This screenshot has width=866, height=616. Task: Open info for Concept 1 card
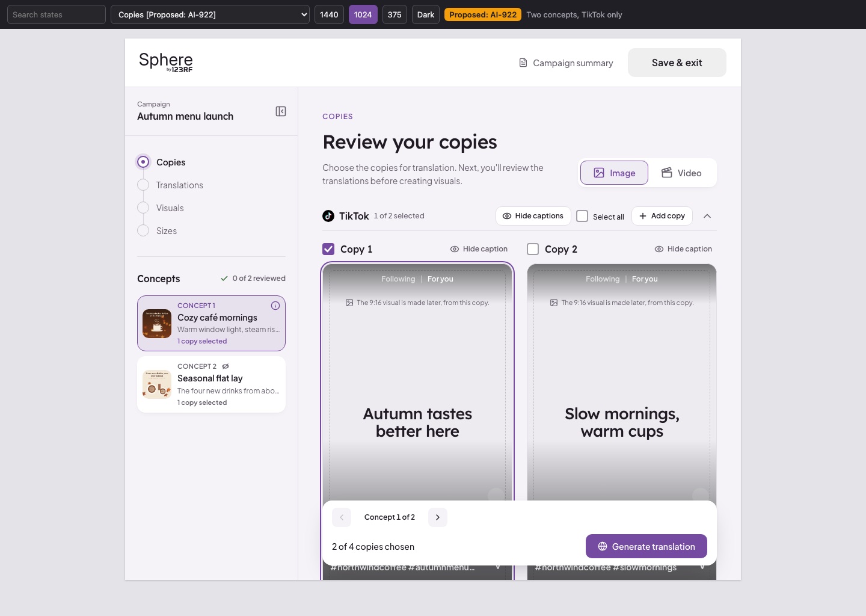(x=275, y=306)
